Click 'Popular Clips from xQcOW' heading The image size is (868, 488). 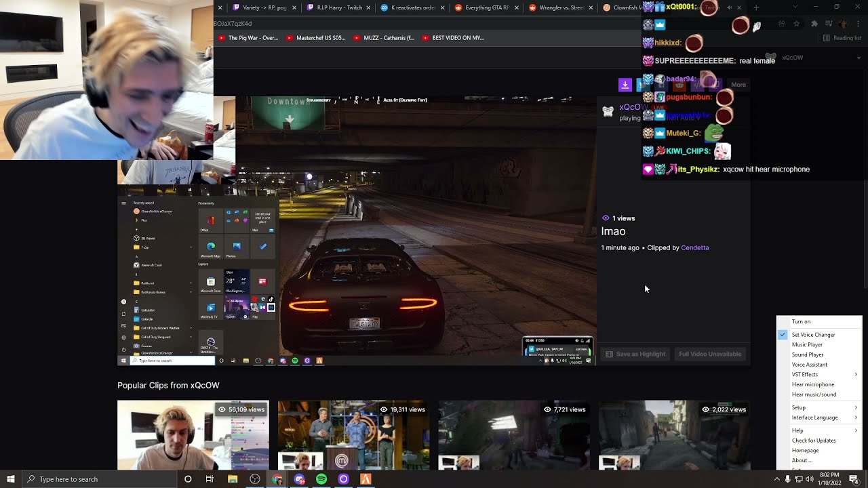[168, 386]
